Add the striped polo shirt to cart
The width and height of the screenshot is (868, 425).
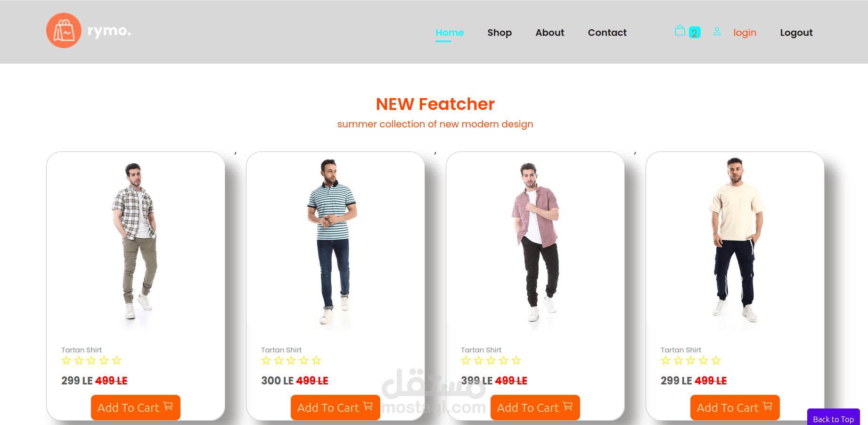coord(336,408)
